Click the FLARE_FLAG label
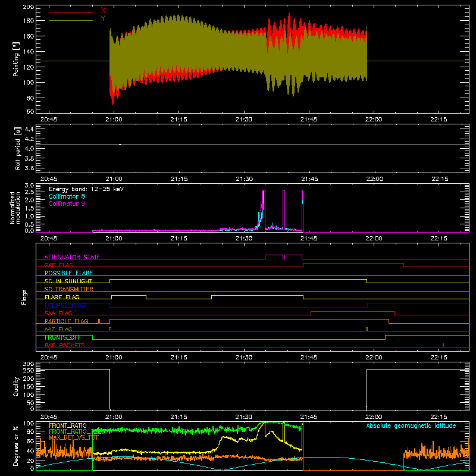The width and height of the screenshot is (476, 476). pos(62,297)
